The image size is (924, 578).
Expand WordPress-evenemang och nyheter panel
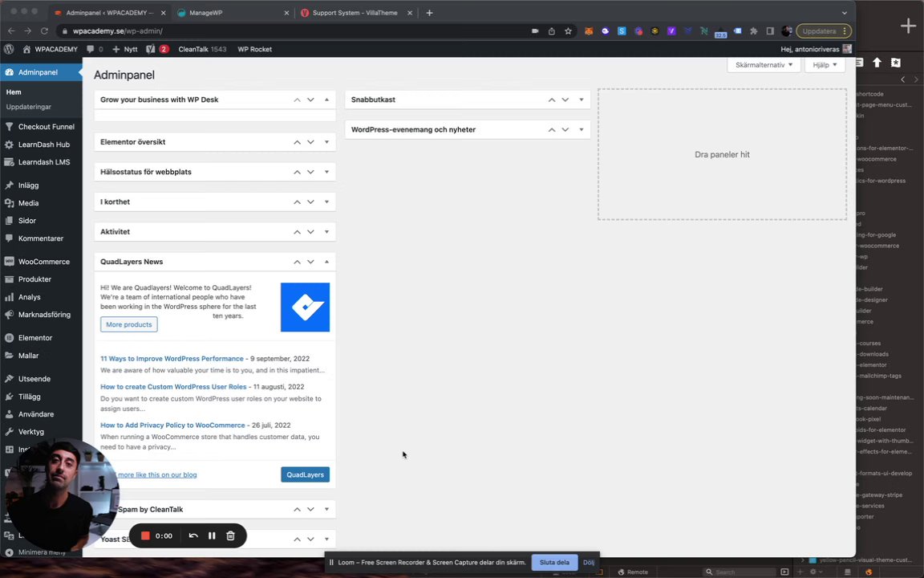[x=581, y=130]
